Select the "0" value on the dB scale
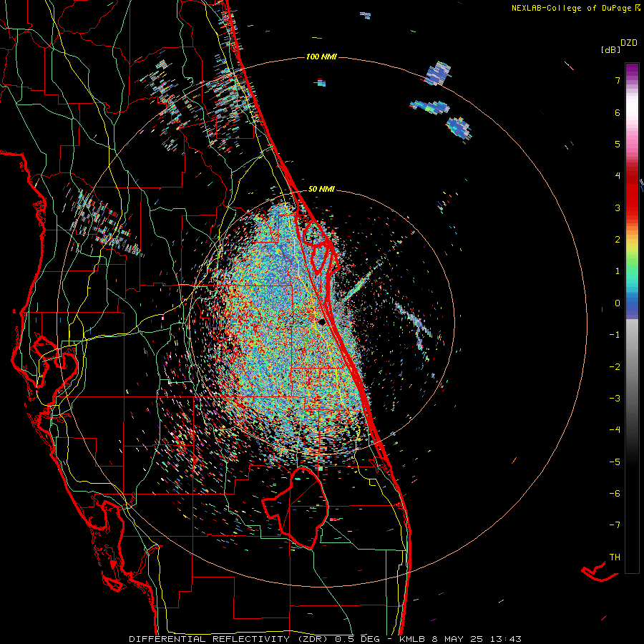Screen dimensions: 644x644 pos(618,303)
